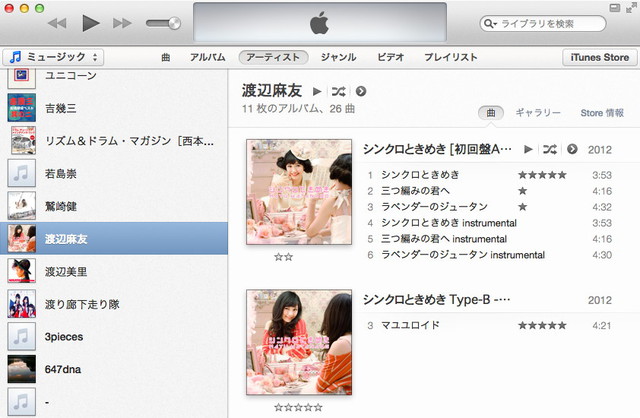Select artist 渡辺美里 in the sidebar
Screen dimensions: 640x418
tap(114, 271)
